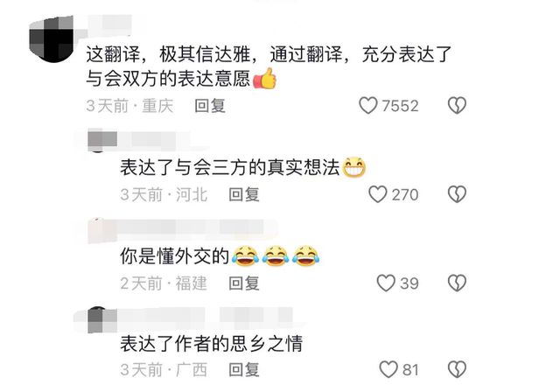
Task: Tap broken heart on the 河北 reply
Action: pyautogui.click(x=457, y=194)
